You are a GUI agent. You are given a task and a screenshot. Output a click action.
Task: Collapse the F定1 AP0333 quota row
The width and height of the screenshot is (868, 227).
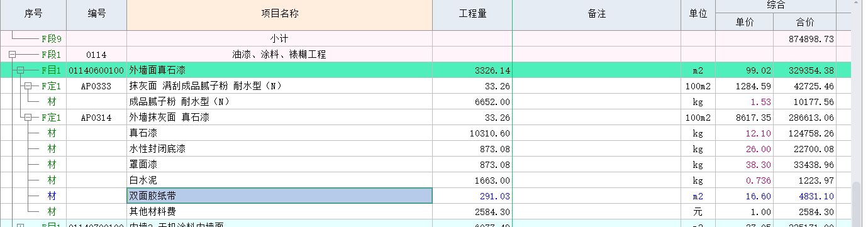click(28, 86)
